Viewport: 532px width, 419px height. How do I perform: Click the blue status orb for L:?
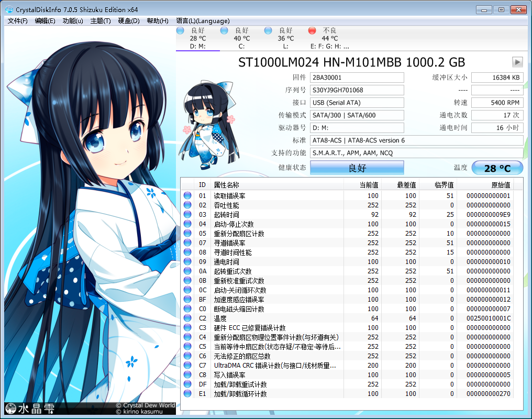tap(268, 30)
